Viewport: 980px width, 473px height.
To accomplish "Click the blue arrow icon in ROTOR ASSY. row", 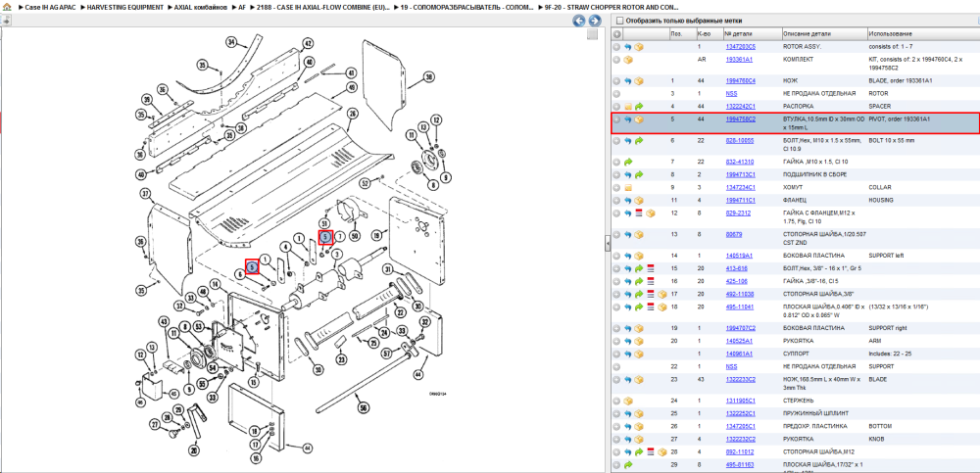I will click(x=627, y=47).
